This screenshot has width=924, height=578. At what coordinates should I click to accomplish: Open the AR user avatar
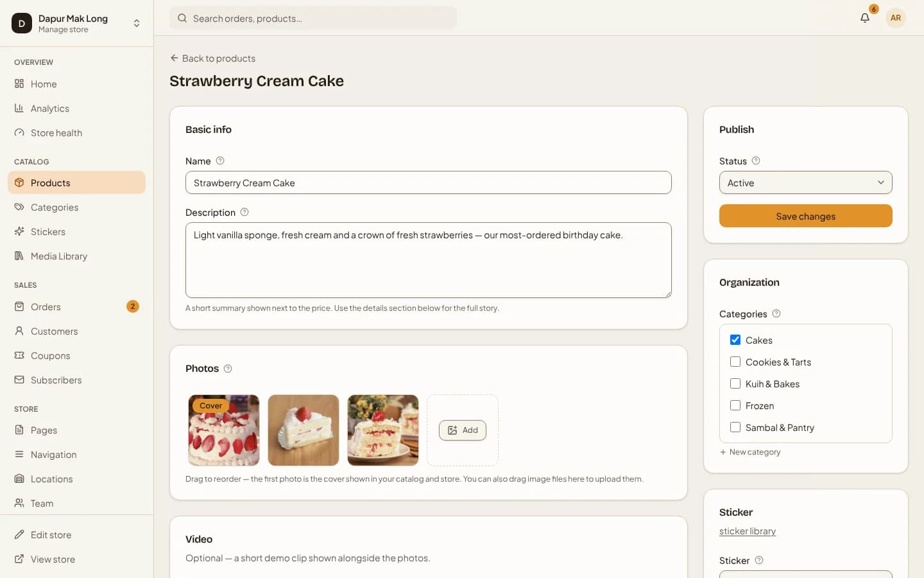point(896,18)
